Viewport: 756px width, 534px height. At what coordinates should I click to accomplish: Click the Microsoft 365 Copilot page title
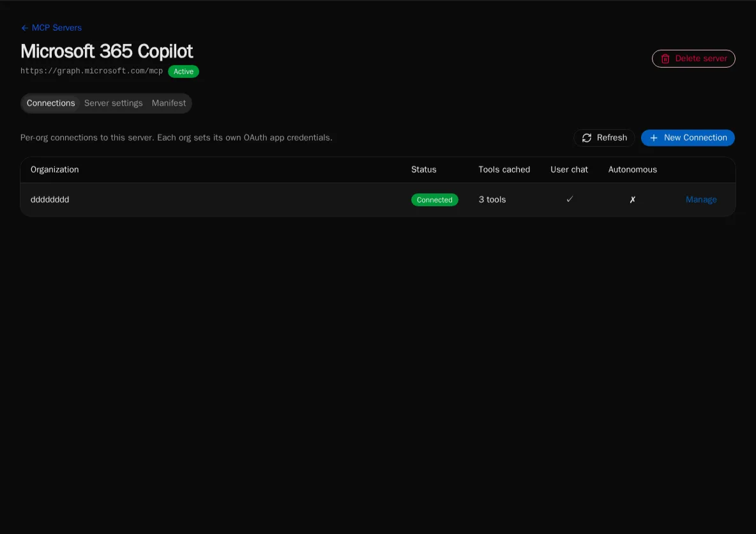pyautogui.click(x=107, y=51)
